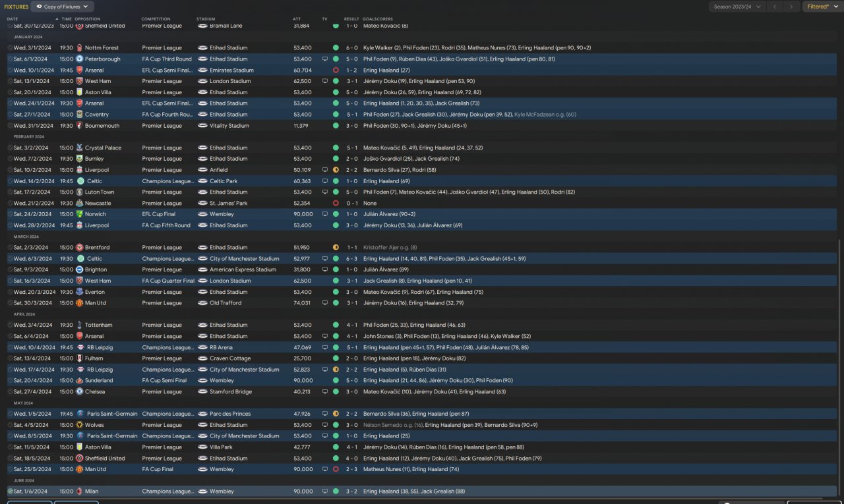Screen dimensions: 844x504
Task: Click the Luton Town club badge
Action: pyautogui.click(x=80, y=192)
